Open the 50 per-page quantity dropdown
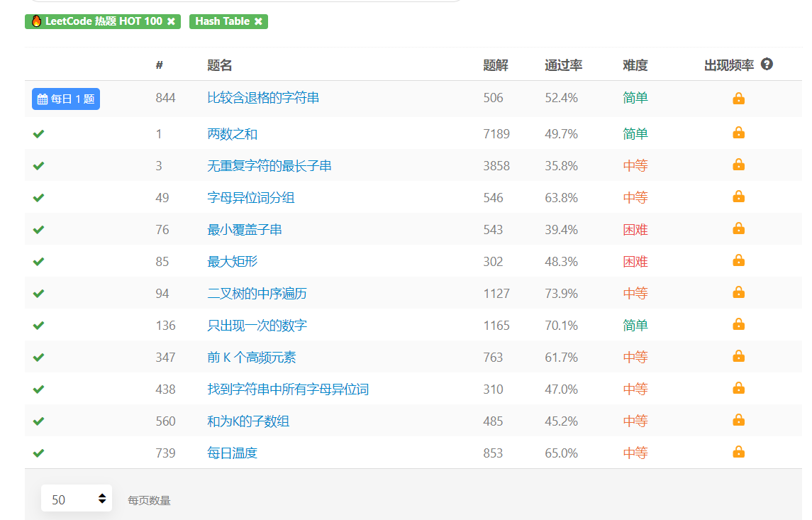Image resolution: width=812 pixels, height=520 pixels. (x=77, y=498)
